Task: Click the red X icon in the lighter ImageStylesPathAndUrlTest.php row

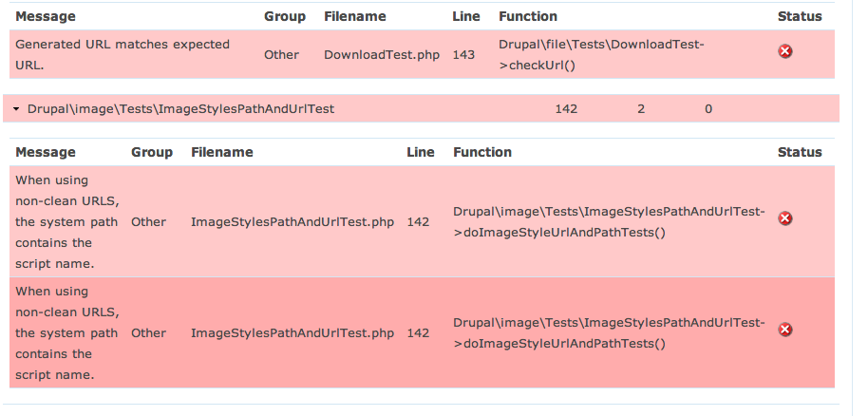Action: tap(785, 218)
